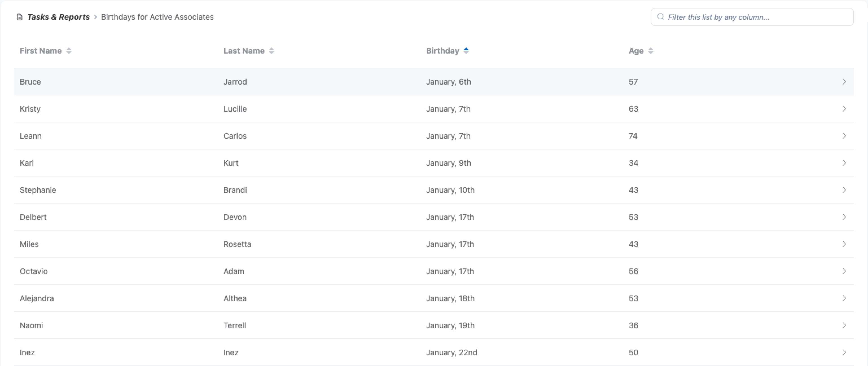
Task: Go back to Tasks & Reports breadcrumb
Action: [58, 17]
